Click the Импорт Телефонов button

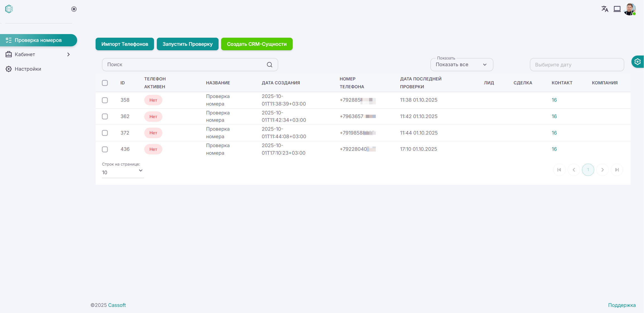click(x=125, y=44)
